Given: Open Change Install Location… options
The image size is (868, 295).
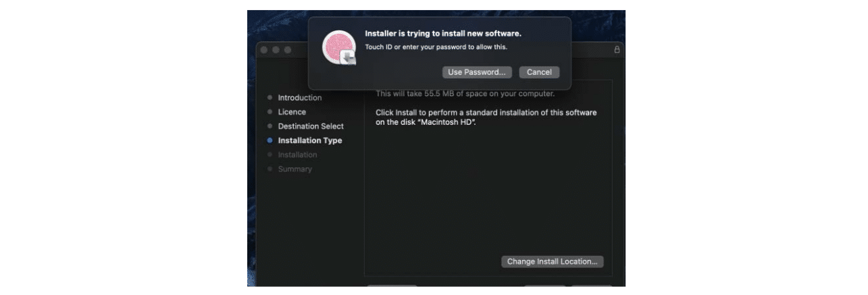Looking at the screenshot, I should pos(553,261).
